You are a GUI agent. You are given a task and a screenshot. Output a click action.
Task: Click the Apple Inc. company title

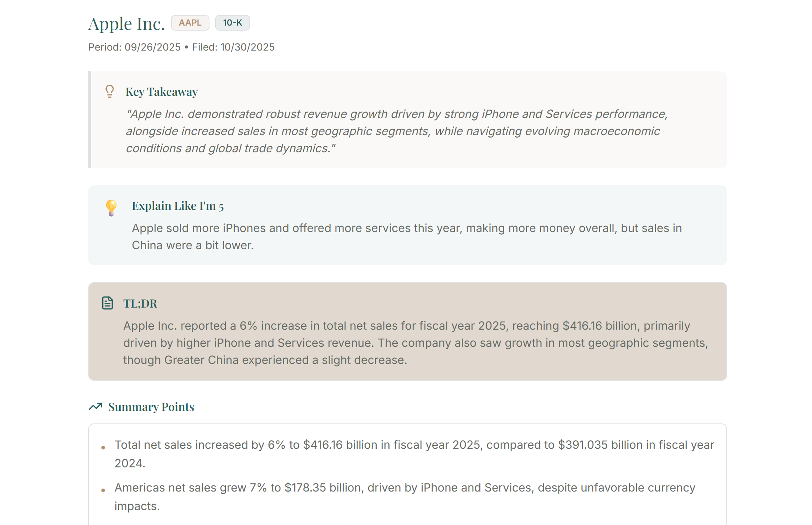[x=126, y=24]
